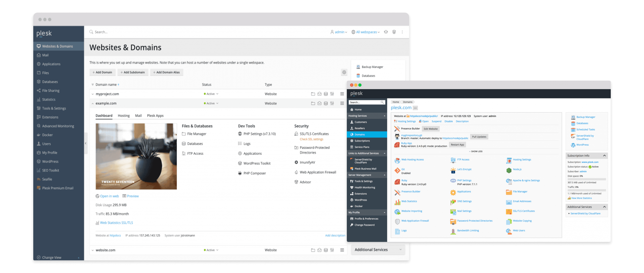
Task: Collapse the example.com domain row
Action: pos(93,103)
